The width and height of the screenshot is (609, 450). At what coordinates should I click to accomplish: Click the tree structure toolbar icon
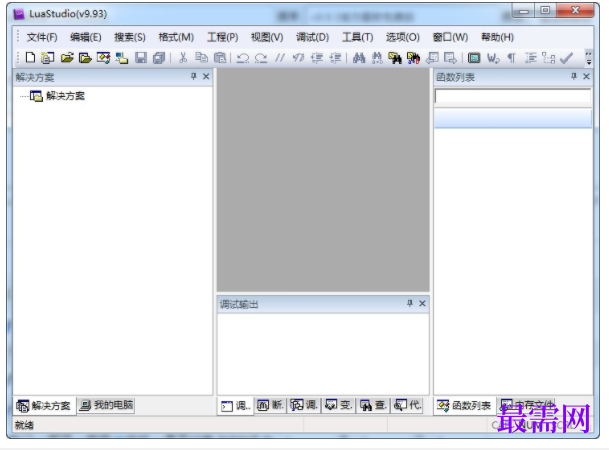(x=548, y=58)
